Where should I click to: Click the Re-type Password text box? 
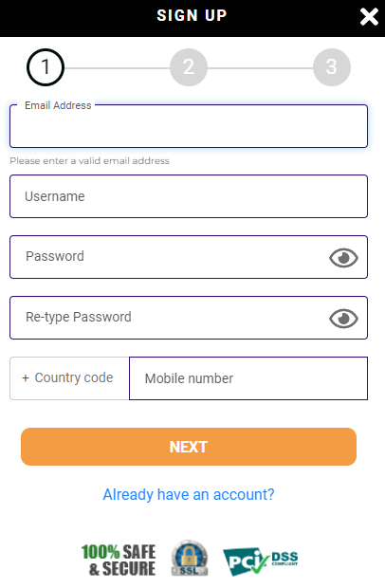(169, 318)
